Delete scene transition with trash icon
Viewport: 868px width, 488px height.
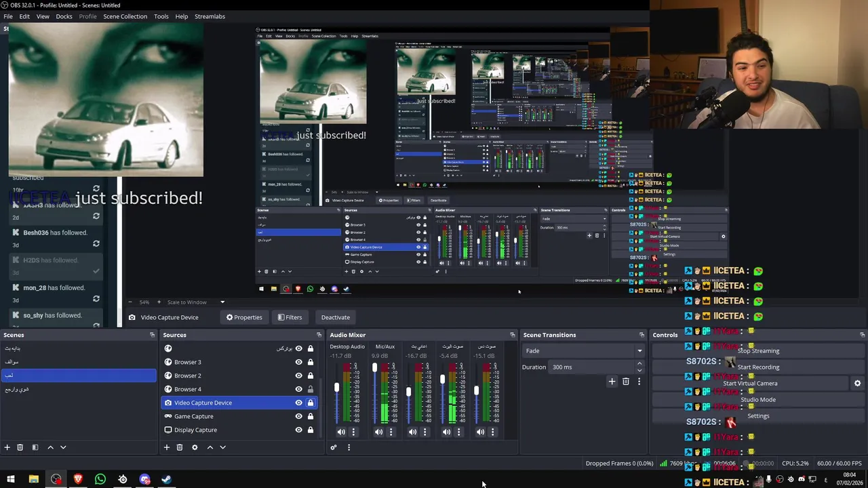[x=626, y=382]
